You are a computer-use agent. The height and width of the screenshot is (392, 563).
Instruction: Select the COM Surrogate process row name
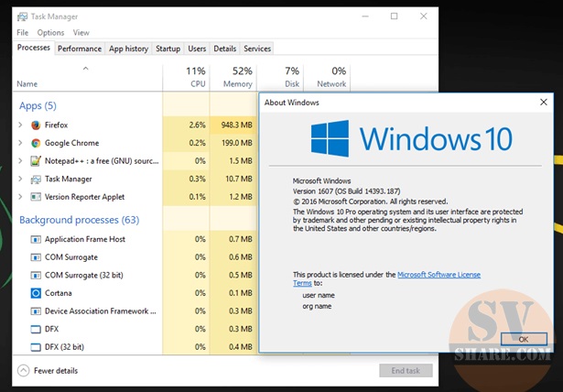tap(71, 257)
